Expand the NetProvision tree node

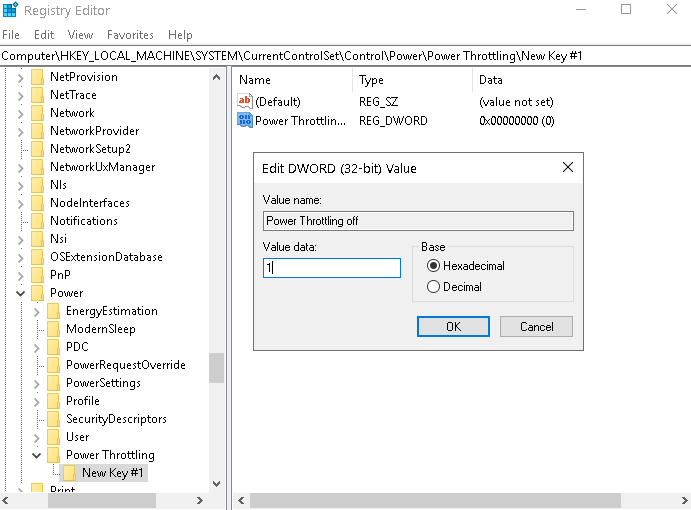(20, 78)
